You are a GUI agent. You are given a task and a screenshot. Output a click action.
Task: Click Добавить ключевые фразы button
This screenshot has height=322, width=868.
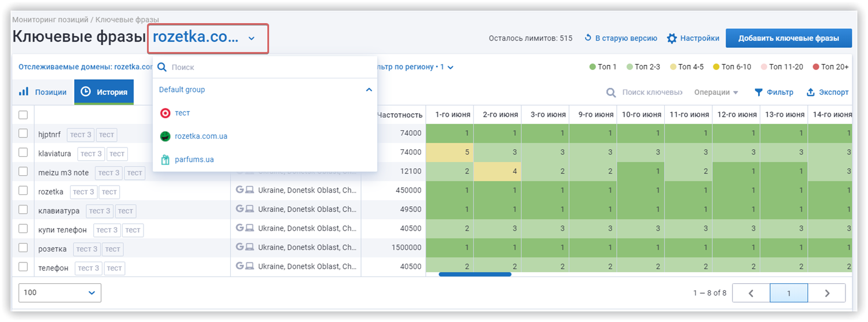[789, 38]
